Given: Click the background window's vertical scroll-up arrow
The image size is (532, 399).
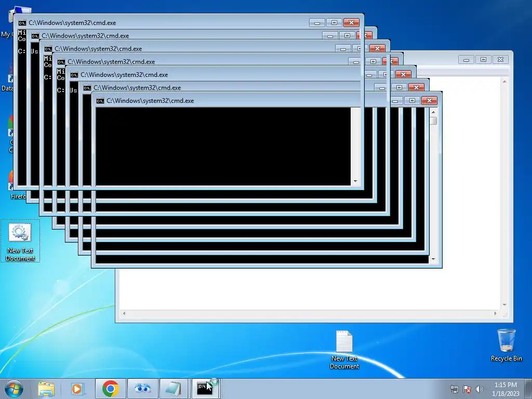Looking at the screenshot, I should pyautogui.click(x=504, y=82).
